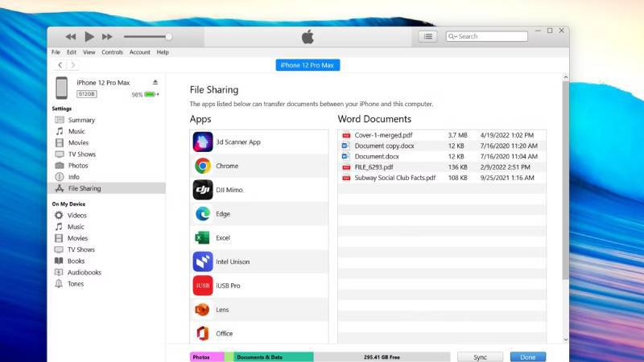Select the Intel Unison app icon
Image resolution: width=644 pixels, height=362 pixels.
point(203,261)
